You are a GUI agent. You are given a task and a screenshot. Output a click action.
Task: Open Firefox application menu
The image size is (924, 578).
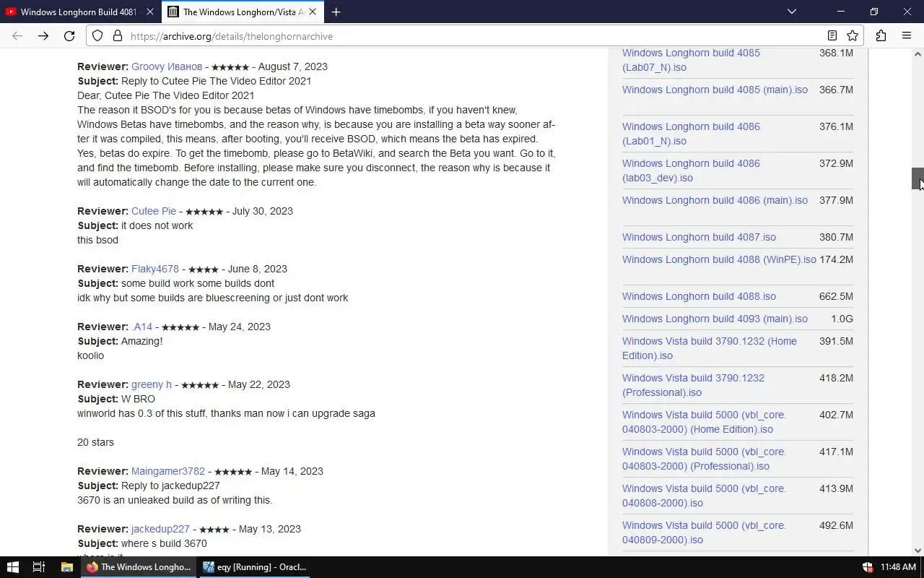(x=907, y=36)
